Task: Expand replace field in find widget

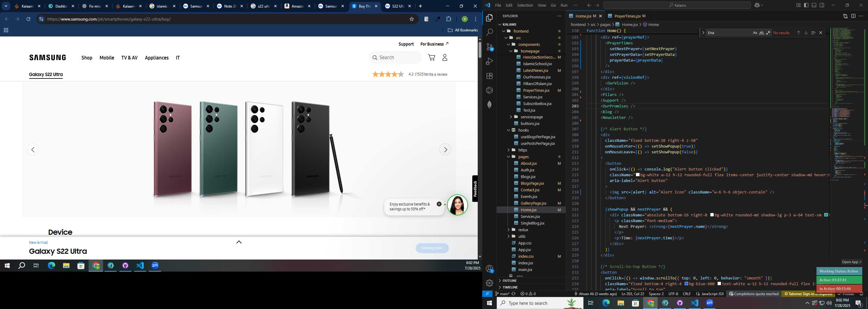Action: 703,33
